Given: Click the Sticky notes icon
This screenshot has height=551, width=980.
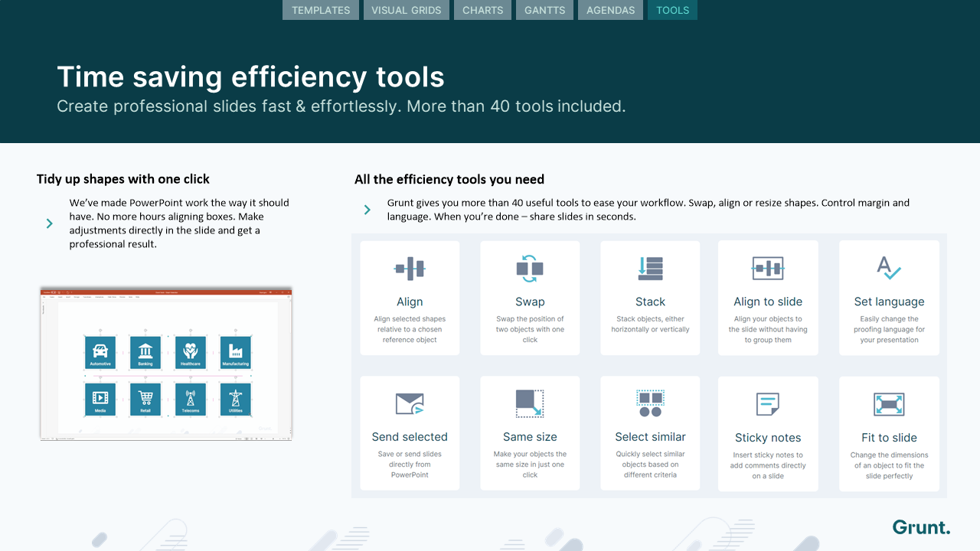Looking at the screenshot, I should (768, 404).
